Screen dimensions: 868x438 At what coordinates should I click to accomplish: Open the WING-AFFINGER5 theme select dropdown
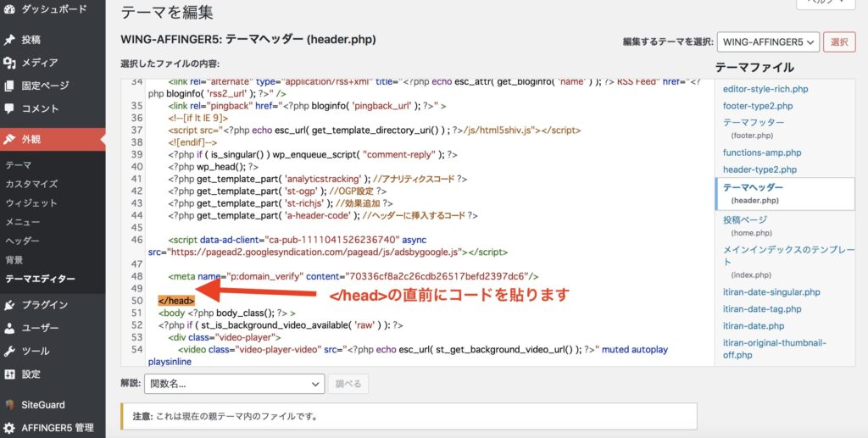tap(768, 42)
